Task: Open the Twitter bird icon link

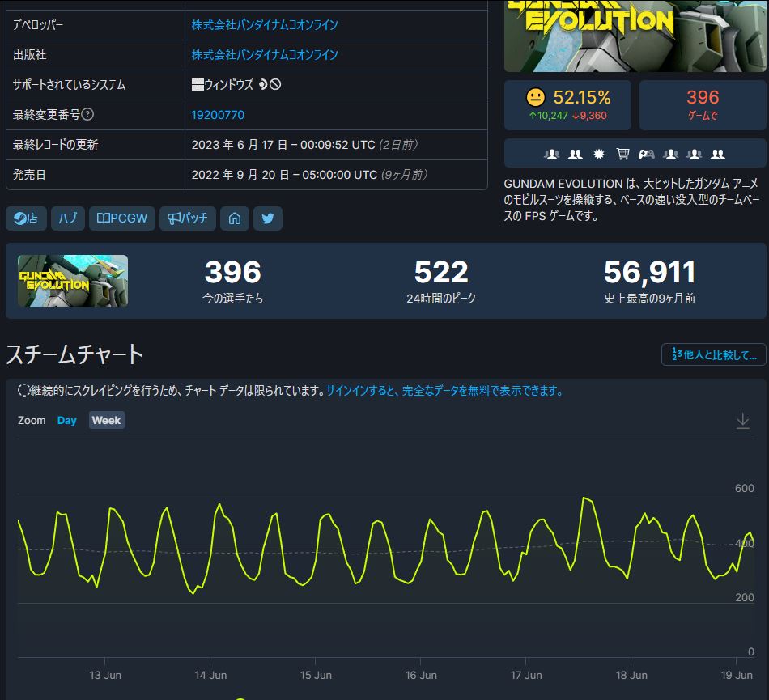Action: click(x=267, y=218)
